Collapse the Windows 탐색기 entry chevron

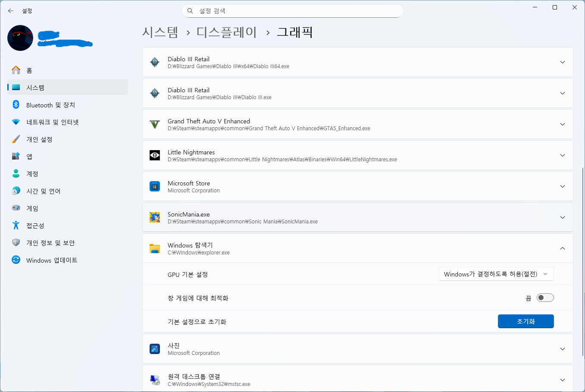coord(563,248)
